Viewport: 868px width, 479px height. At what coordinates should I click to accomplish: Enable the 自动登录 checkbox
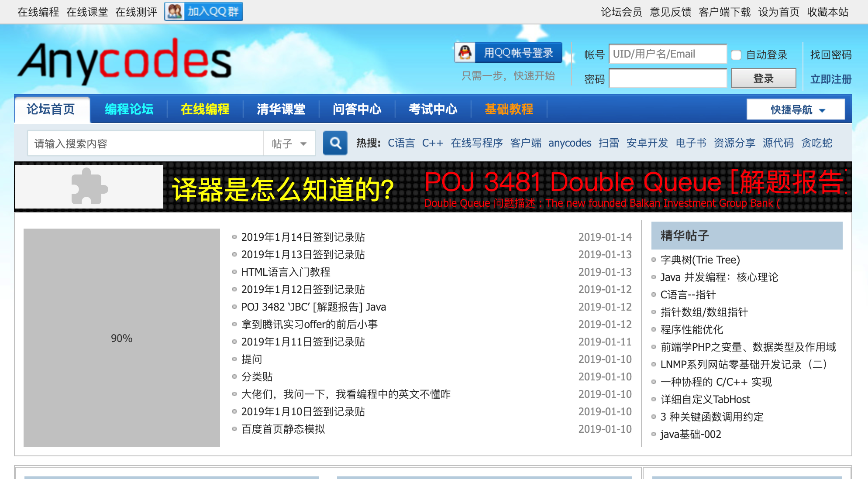736,55
